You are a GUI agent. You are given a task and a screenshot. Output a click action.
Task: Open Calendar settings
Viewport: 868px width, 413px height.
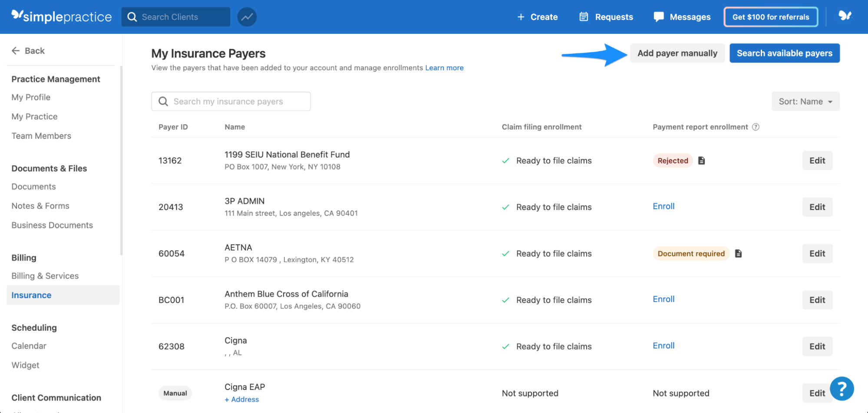29,346
